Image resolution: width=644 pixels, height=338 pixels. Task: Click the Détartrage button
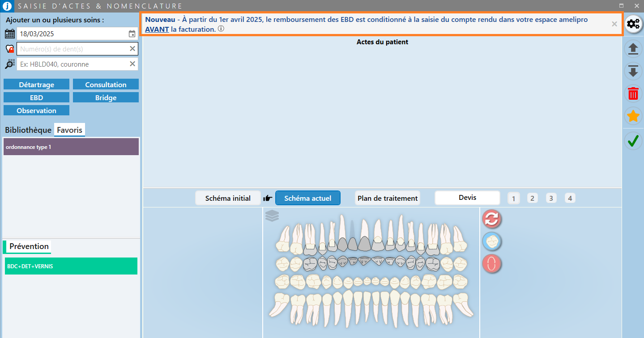tap(37, 84)
